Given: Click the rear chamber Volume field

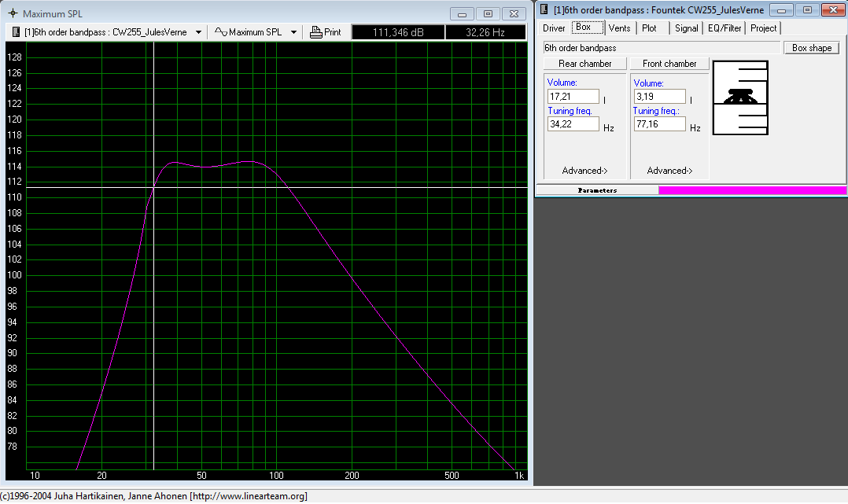Looking at the screenshot, I should tap(573, 97).
